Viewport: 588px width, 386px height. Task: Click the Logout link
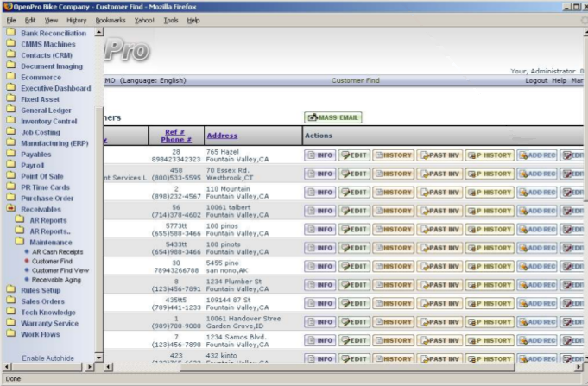coord(535,80)
